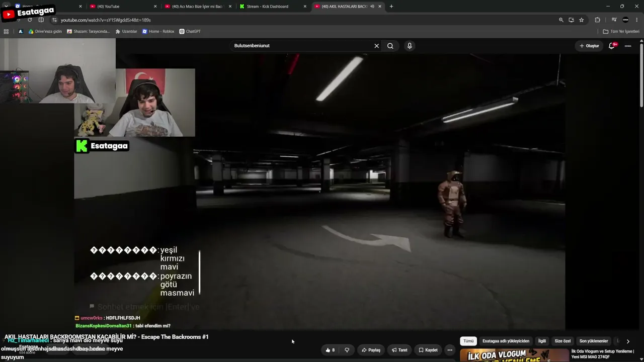Screen dimensions: 644x362
Task: Clear the YouTube search text
Action: tap(376, 46)
